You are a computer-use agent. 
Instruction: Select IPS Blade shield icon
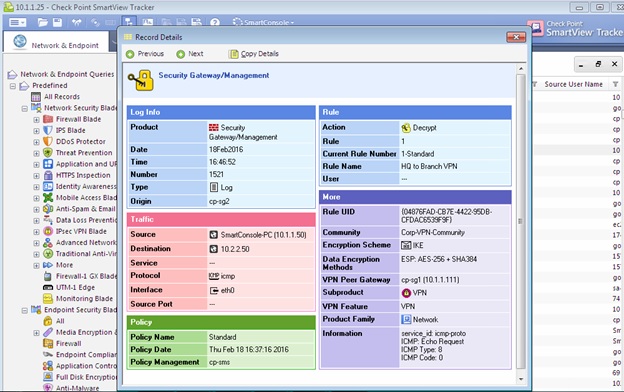(48, 130)
